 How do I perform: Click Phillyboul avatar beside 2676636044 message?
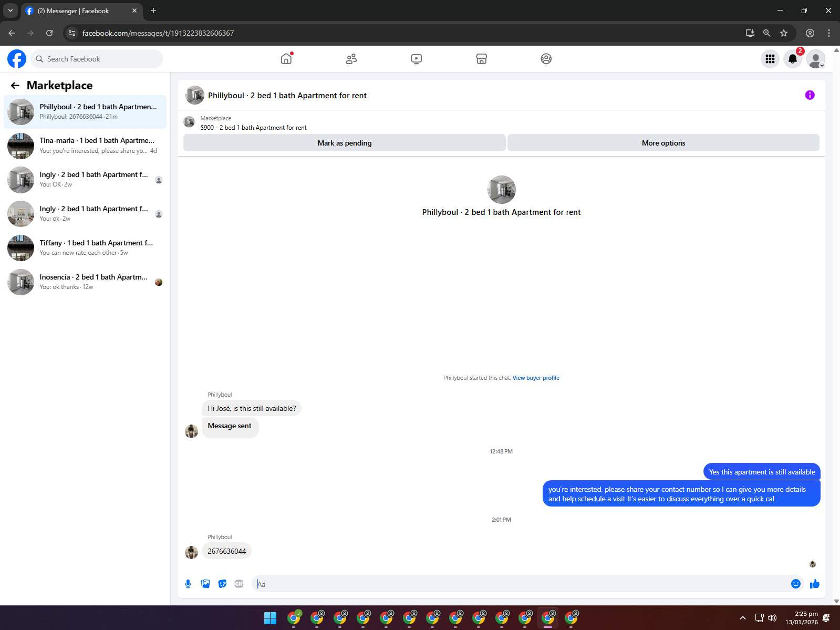192,552
